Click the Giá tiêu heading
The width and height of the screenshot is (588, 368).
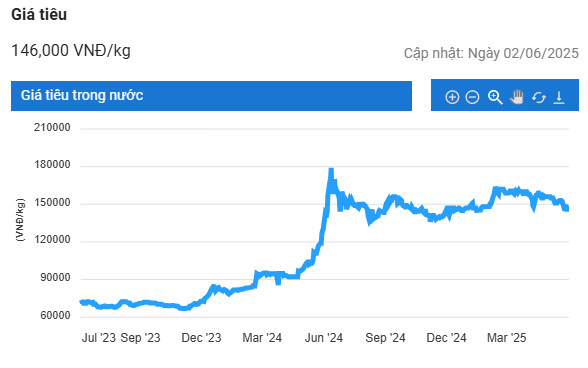coord(39,15)
